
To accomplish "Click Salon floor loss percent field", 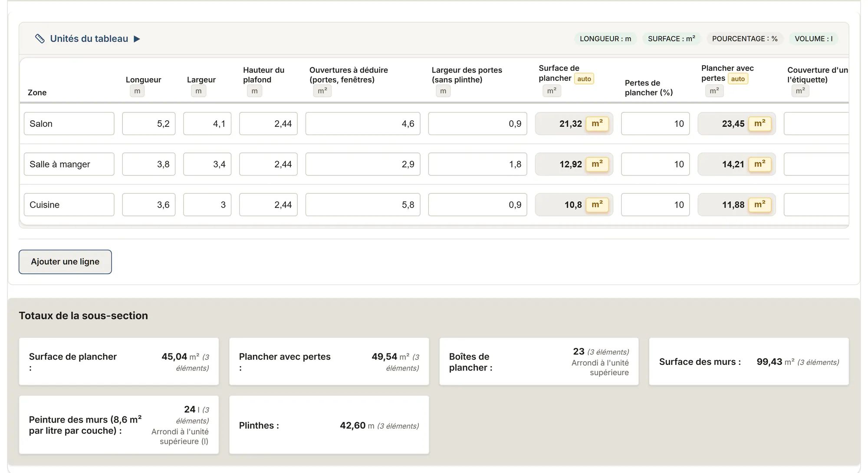I will [655, 124].
